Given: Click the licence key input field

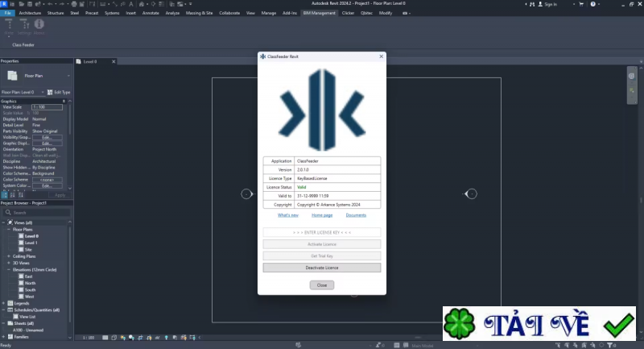Looking at the screenshot, I should coord(321,232).
